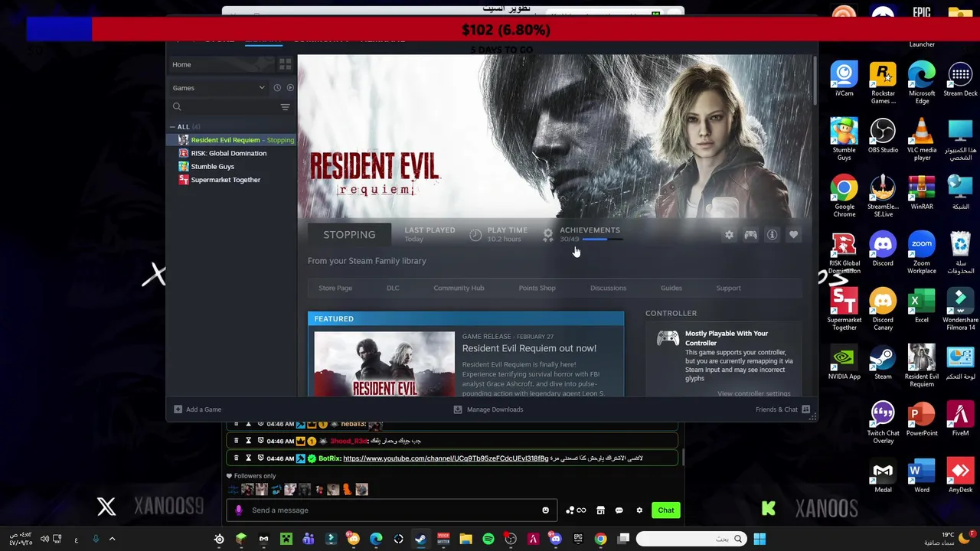The width and height of the screenshot is (980, 551).
Task: Click the purple microphone icon in chat input
Action: [239, 510]
